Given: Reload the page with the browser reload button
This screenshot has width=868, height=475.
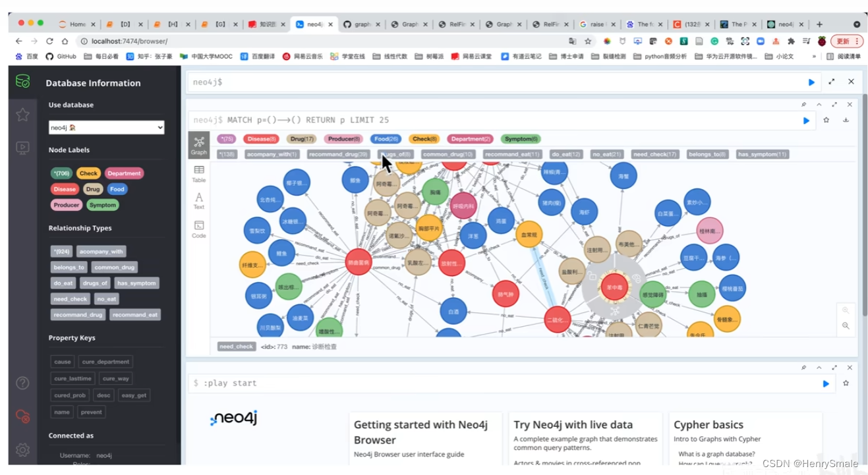Looking at the screenshot, I should pyautogui.click(x=49, y=41).
